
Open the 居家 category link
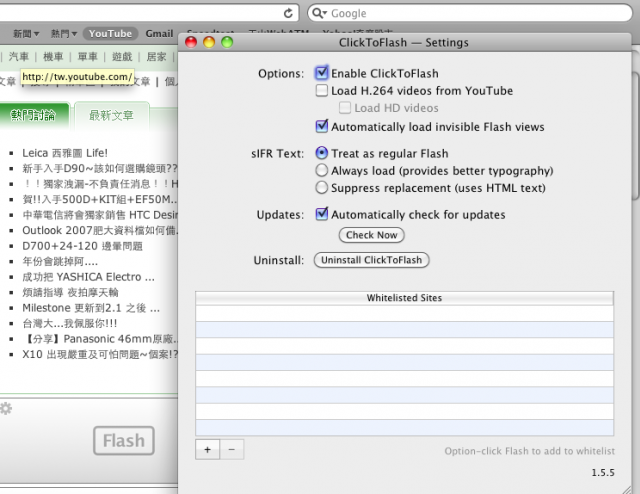click(x=156, y=56)
